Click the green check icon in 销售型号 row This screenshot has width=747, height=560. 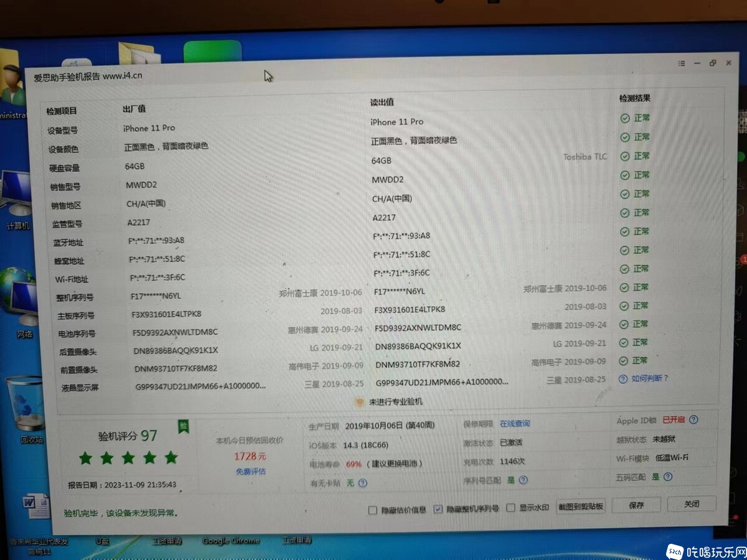click(624, 175)
